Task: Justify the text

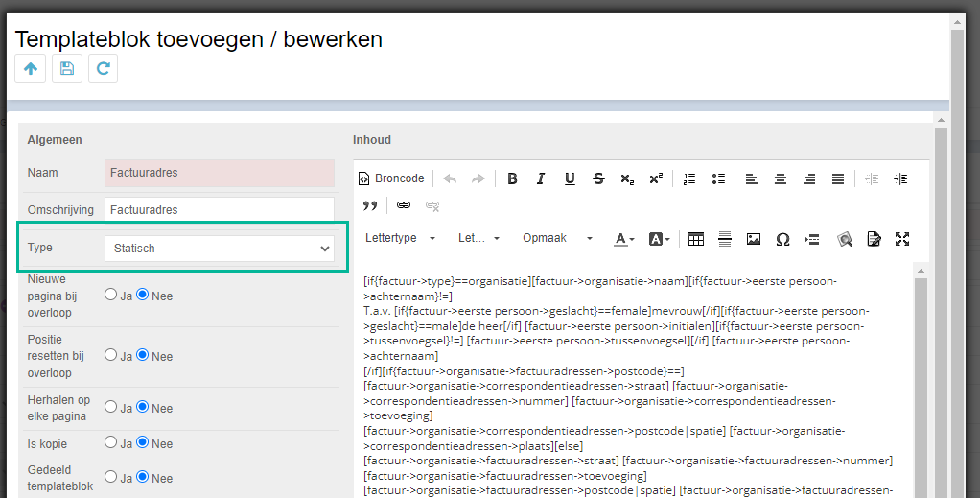Action: (x=838, y=178)
